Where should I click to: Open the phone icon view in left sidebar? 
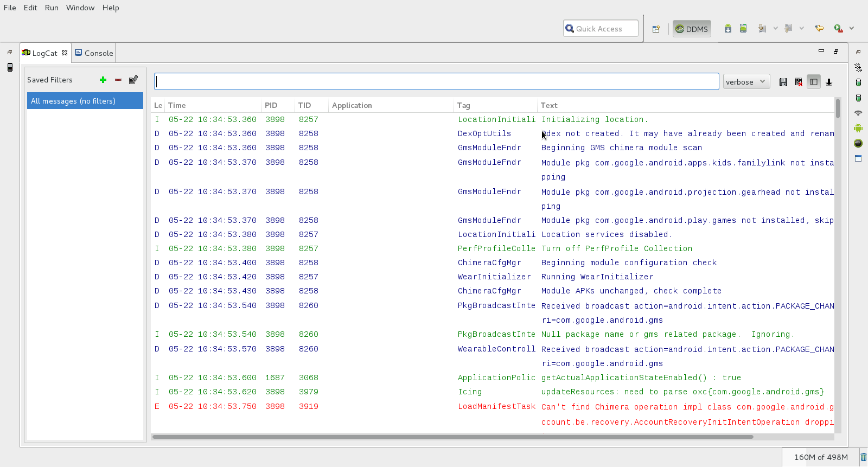point(10,67)
